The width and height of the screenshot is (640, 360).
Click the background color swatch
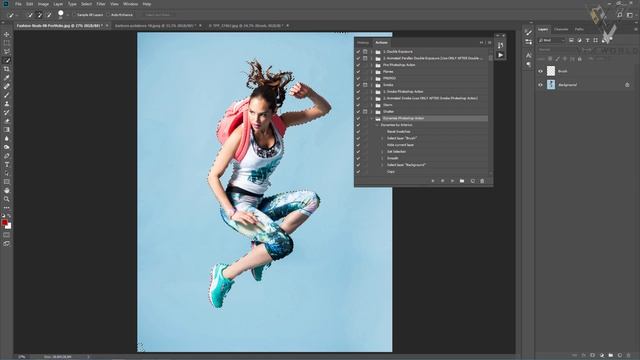tap(9, 226)
